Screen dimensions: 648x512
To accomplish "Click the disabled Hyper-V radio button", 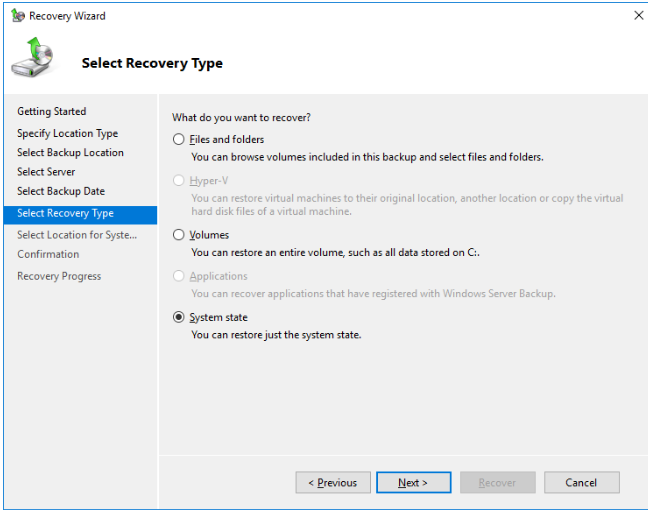I will click(x=179, y=181).
